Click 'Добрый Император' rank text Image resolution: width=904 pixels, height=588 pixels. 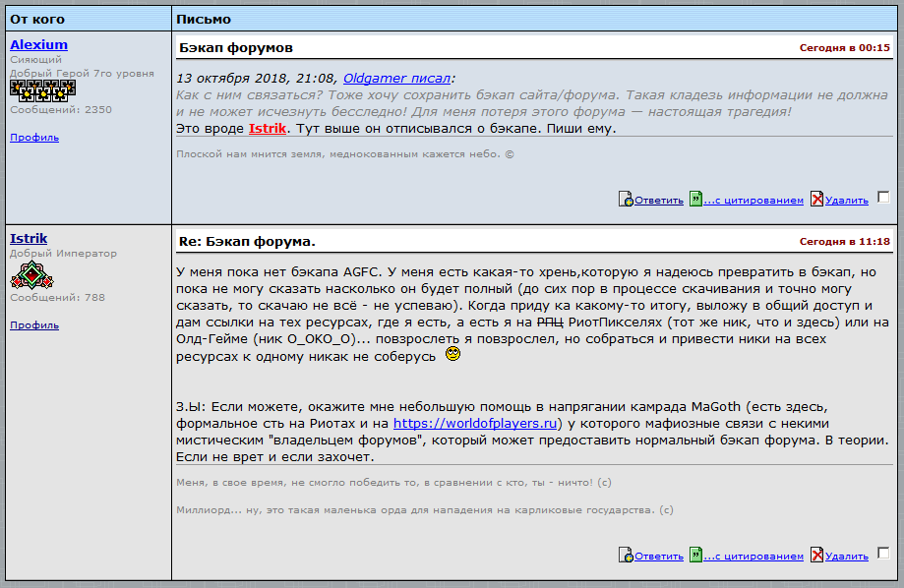tap(63, 253)
